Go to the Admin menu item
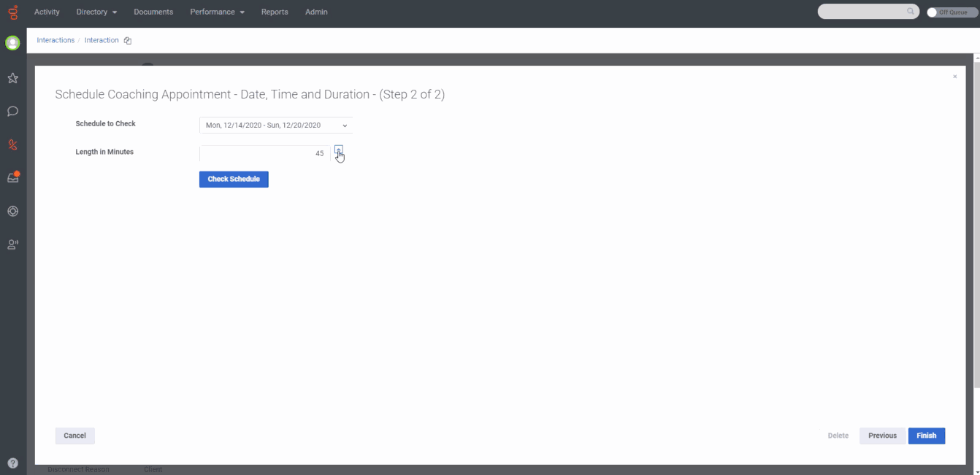The width and height of the screenshot is (980, 475). click(x=316, y=12)
